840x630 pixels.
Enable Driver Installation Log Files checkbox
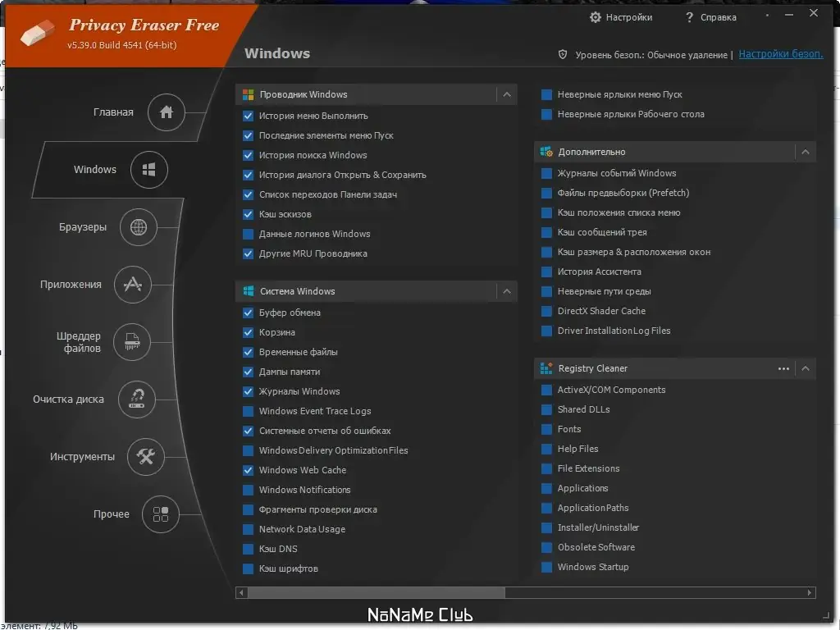coord(546,331)
